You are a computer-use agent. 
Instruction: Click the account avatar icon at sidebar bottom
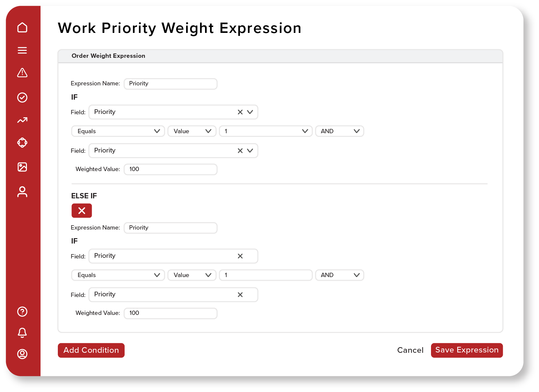pos(22,354)
